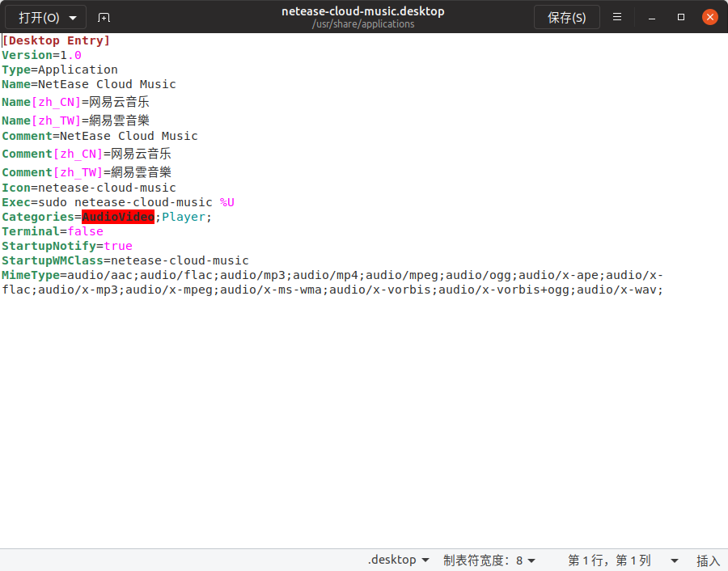Image resolution: width=728 pixels, height=571 pixels.
Task: Click the Icon=netease-cloud-music line
Action: pos(89,188)
